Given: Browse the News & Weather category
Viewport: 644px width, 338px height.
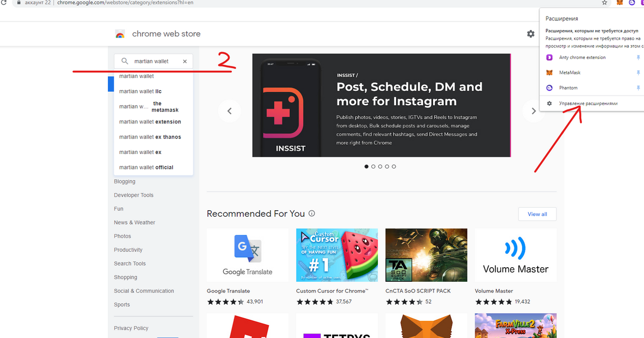Looking at the screenshot, I should pos(135,223).
